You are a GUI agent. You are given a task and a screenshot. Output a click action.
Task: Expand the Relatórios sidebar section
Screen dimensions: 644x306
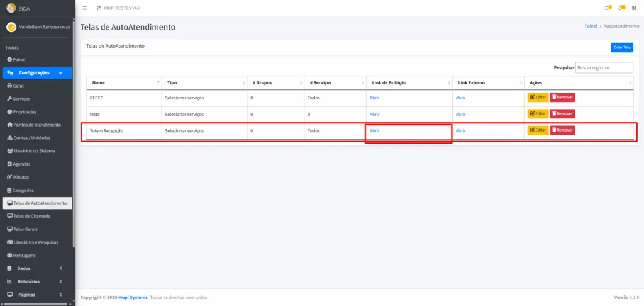click(x=36, y=281)
